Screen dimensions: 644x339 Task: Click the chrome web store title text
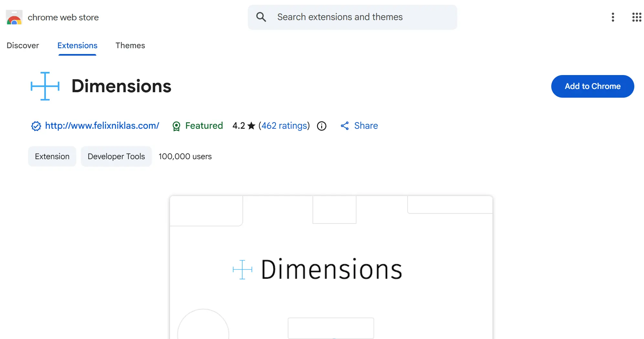click(63, 17)
